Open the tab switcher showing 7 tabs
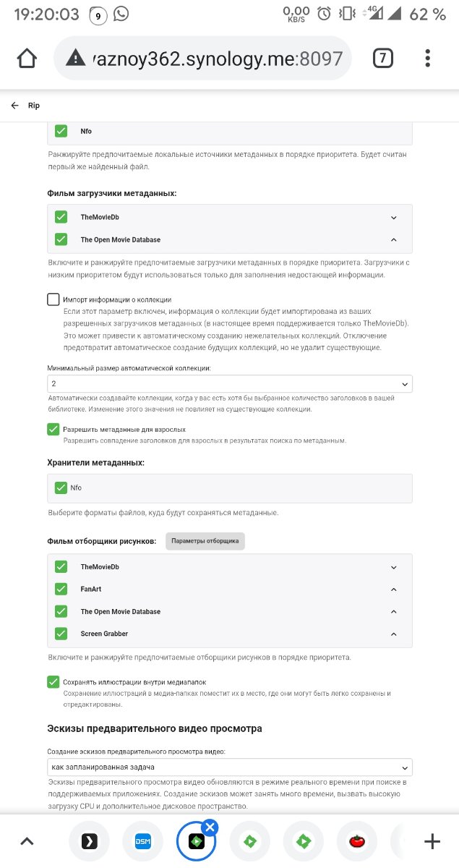This screenshot has height=868, width=459. (x=383, y=59)
